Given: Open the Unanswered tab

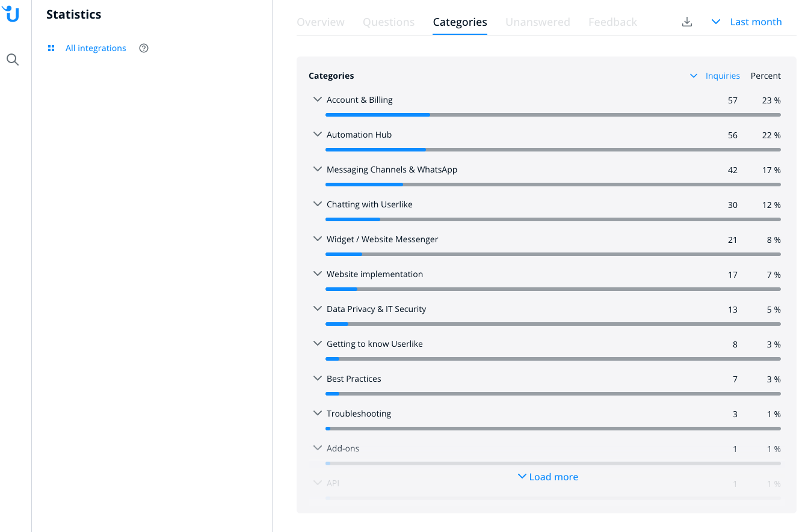Looking at the screenshot, I should click(x=538, y=22).
